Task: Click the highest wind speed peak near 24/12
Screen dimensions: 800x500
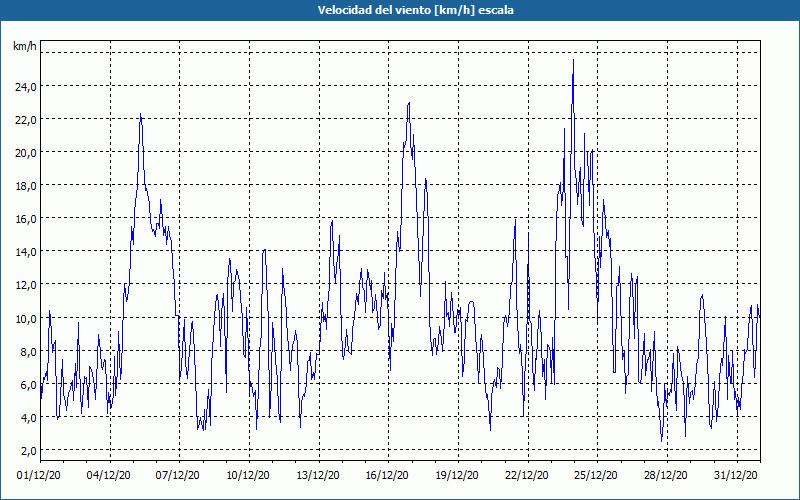Action: coord(573,60)
